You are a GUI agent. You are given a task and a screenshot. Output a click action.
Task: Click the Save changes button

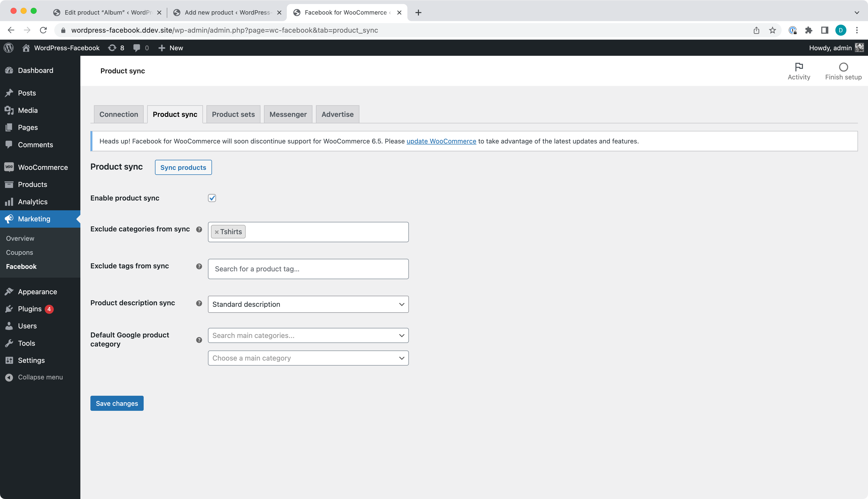[118, 403]
